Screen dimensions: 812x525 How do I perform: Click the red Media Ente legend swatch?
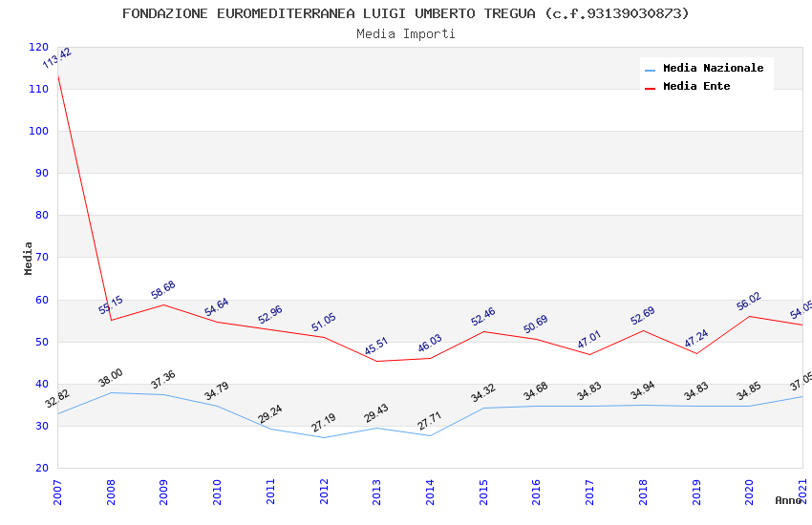coord(650,88)
